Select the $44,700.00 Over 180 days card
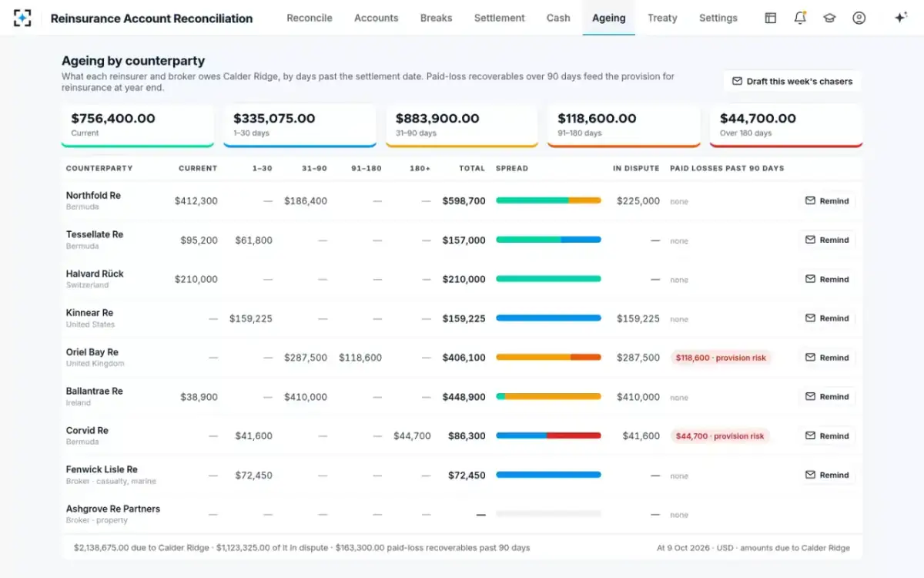The width and height of the screenshot is (924, 578). pos(786,126)
